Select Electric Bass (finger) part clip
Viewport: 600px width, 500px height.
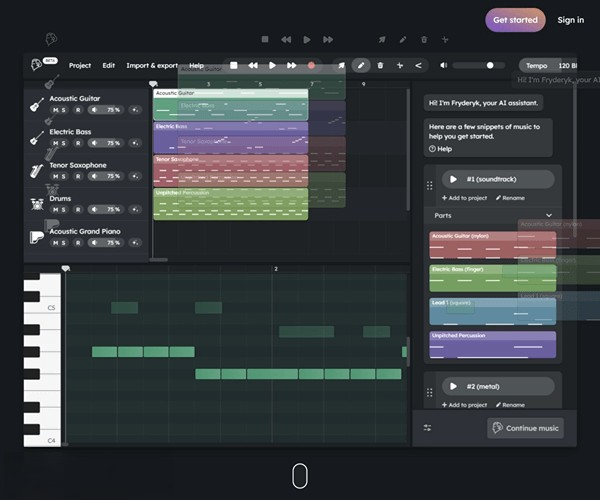pos(492,278)
